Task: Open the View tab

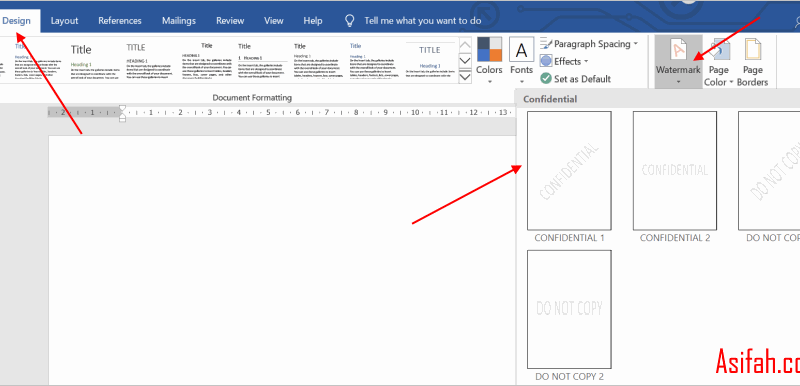Action: 273,21
